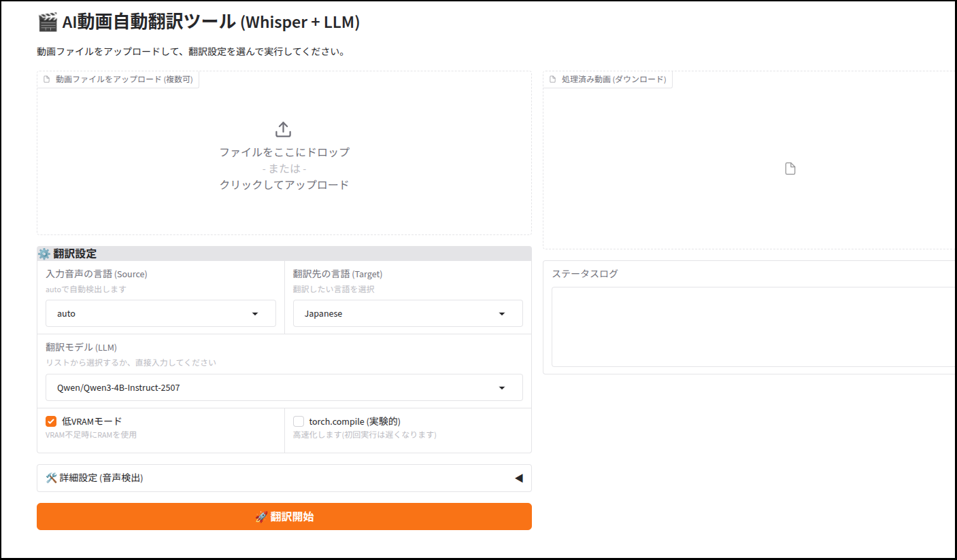The image size is (957, 560).
Task: Open the 入力音声の言語 dropdown arrow
Action: [255, 314]
